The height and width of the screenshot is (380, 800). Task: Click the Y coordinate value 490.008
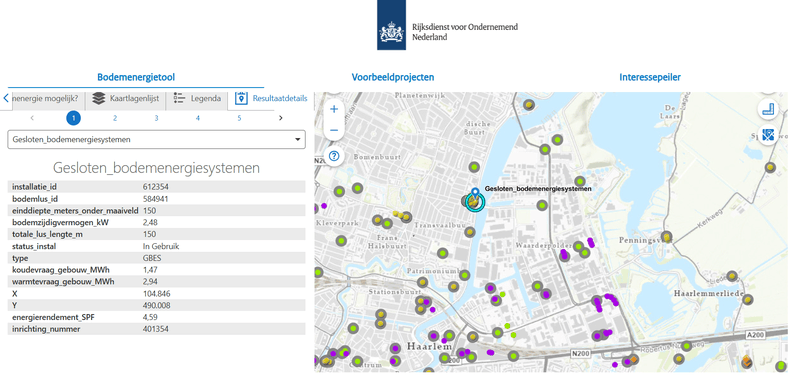tap(157, 305)
